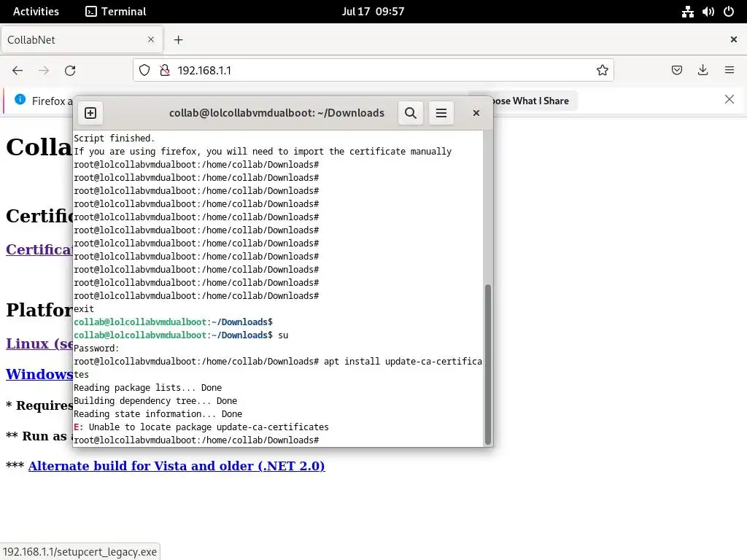Open the tracking protection shield icon
Image resolution: width=747 pixels, height=560 pixels.
[144, 71]
